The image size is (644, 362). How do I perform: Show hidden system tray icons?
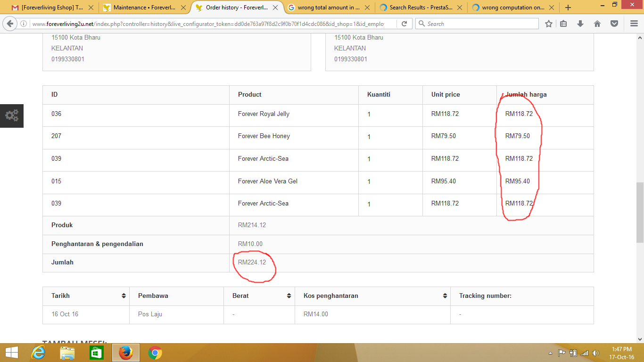(x=550, y=353)
